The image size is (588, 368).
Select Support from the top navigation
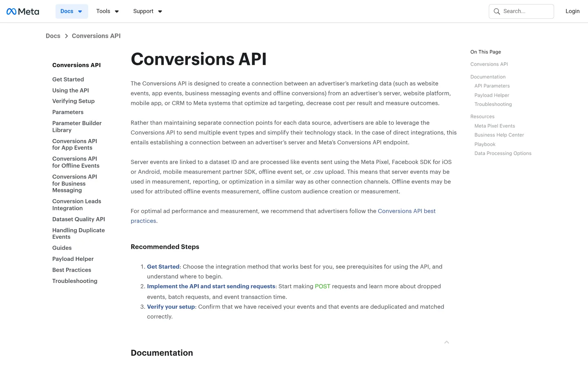(143, 11)
